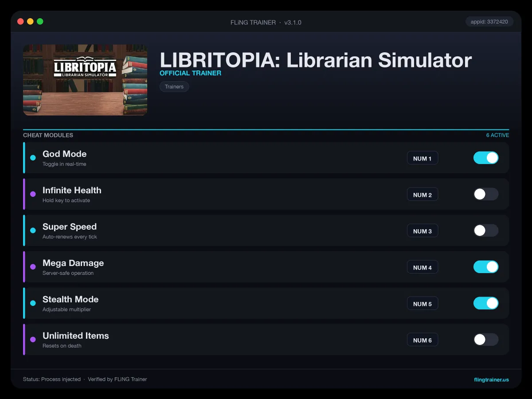Click 'Toggle in real-time' description
This screenshot has height=399, width=532.
point(64,164)
